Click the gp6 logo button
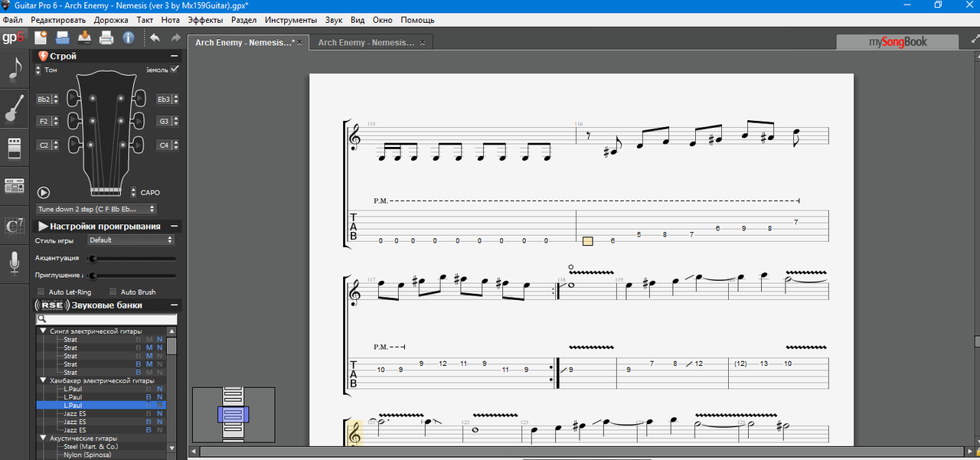Image resolution: width=980 pixels, height=460 pixels. point(14,38)
